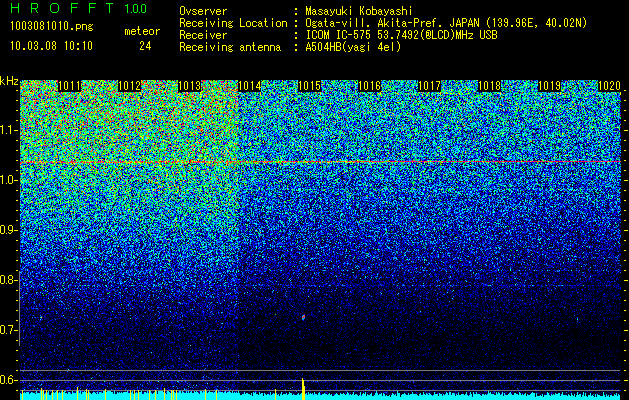The width and height of the screenshot is (629, 400).
Task: Click antenna value A504HB(yagi 4el)
Action: (353, 47)
